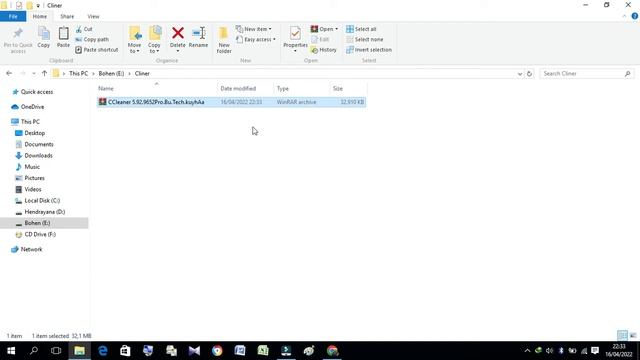Open the New item dropdown
Screen dimensions: 640x360
pyautogui.click(x=253, y=29)
